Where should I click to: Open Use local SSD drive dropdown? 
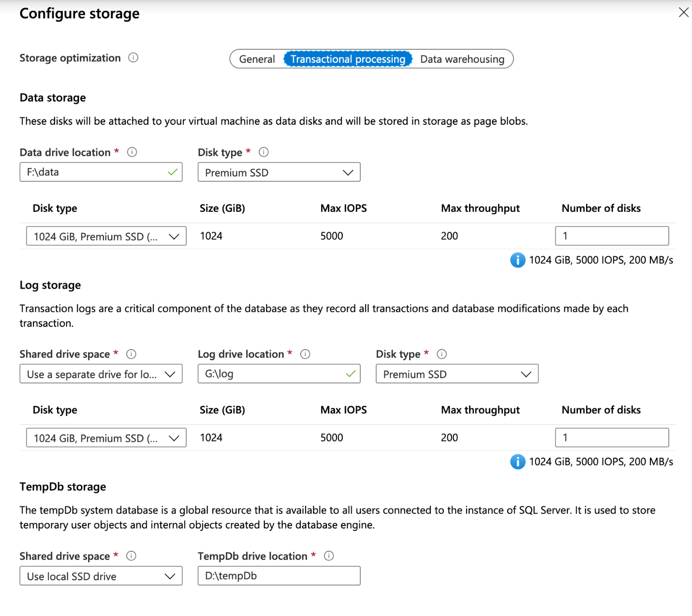tap(101, 576)
